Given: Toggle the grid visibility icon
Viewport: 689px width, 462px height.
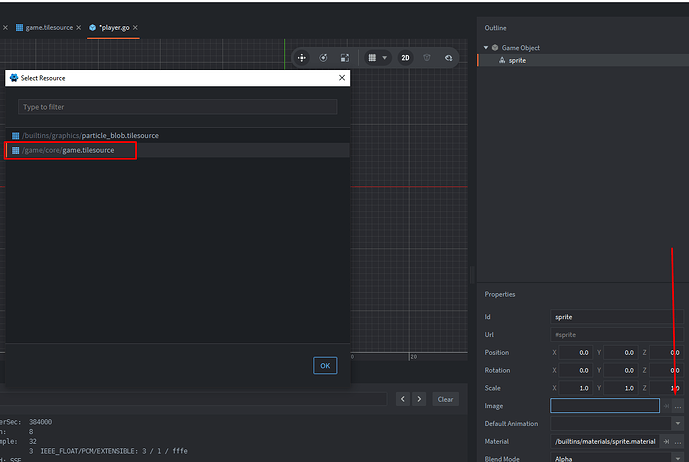Looking at the screenshot, I should (372, 58).
